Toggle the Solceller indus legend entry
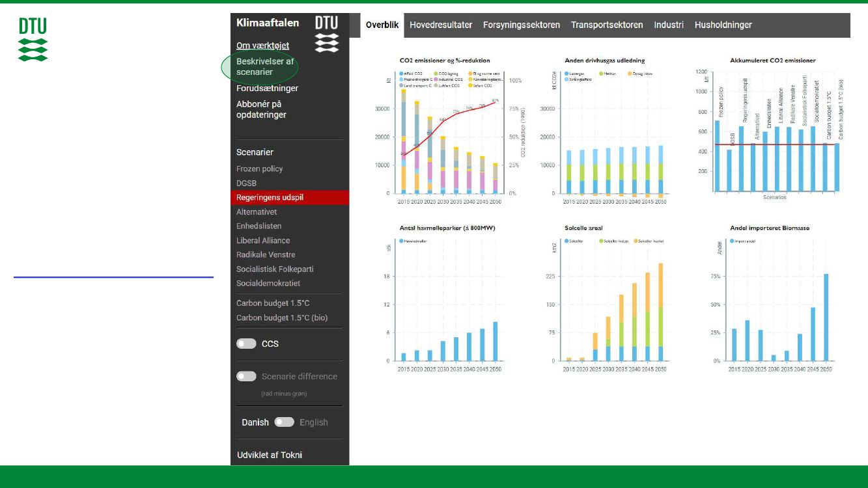This screenshot has width=868, height=488. click(615, 241)
